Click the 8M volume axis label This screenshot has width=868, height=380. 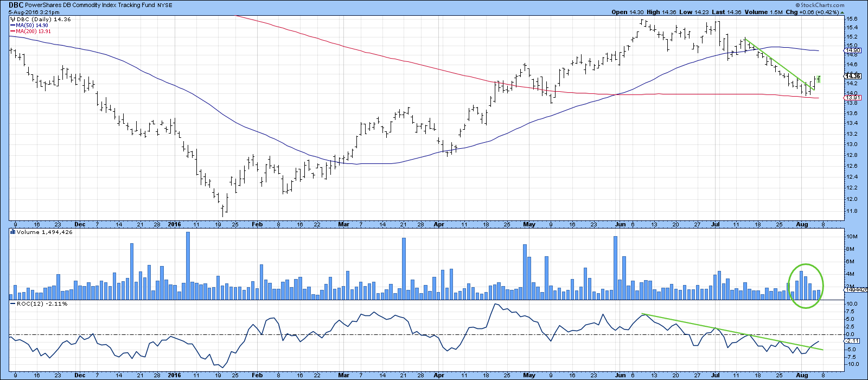click(850, 249)
